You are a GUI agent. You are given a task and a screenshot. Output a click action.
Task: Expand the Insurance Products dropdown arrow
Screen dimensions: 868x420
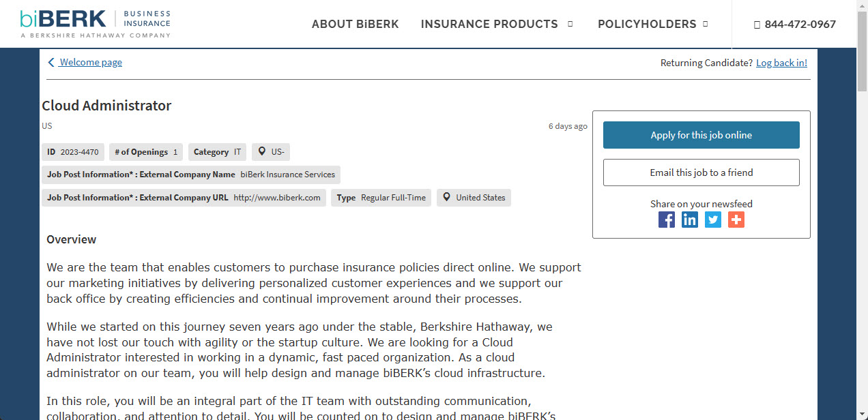[x=570, y=24]
